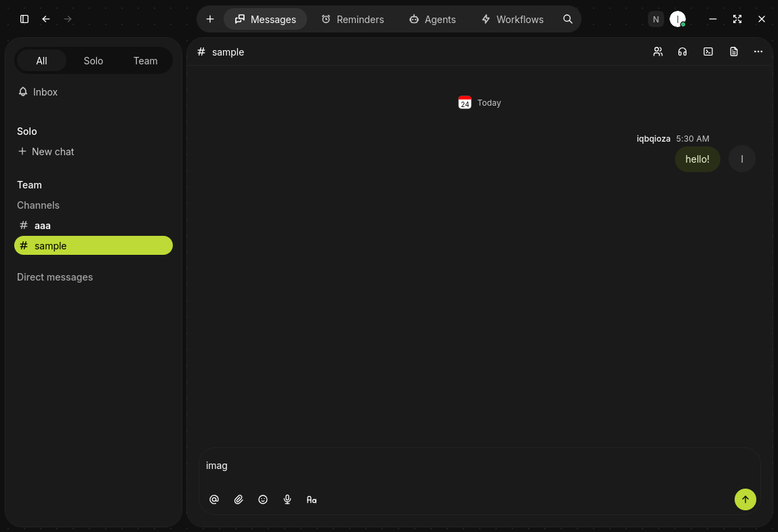Select the All filter

pyautogui.click(x=42, y=60)
